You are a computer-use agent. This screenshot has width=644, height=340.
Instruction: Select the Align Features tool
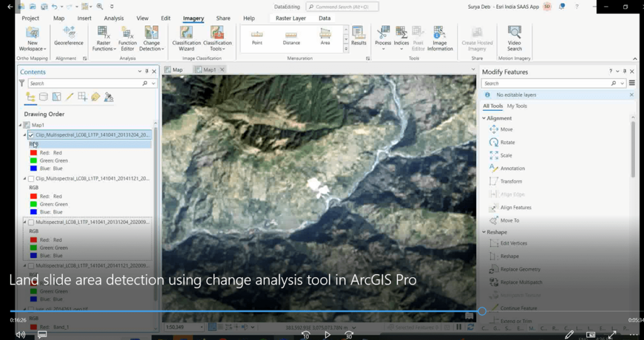pyautogui.click(x=510, y=207)
